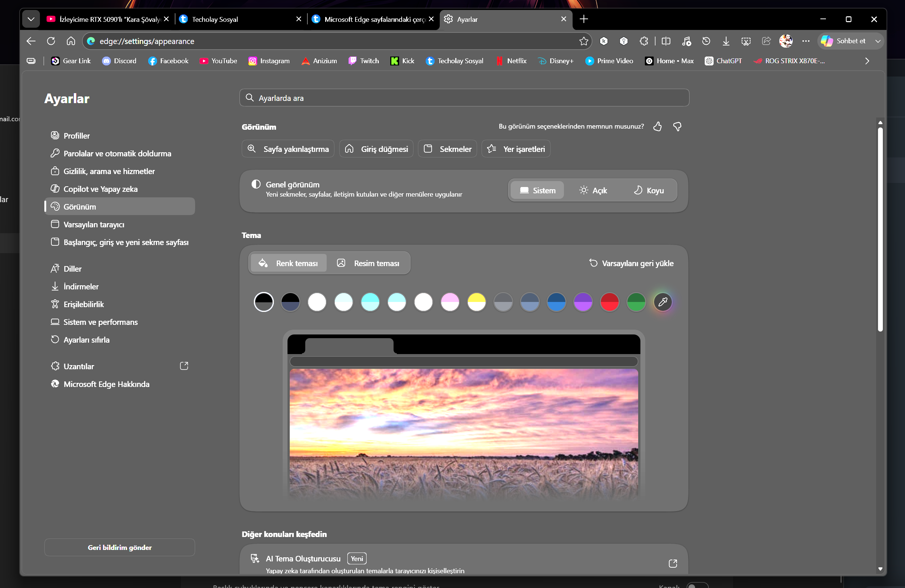The width and height of the screenshot is (905, 588).
Task: Open the Instagram bookmark
Action: [x=269, y=61]
